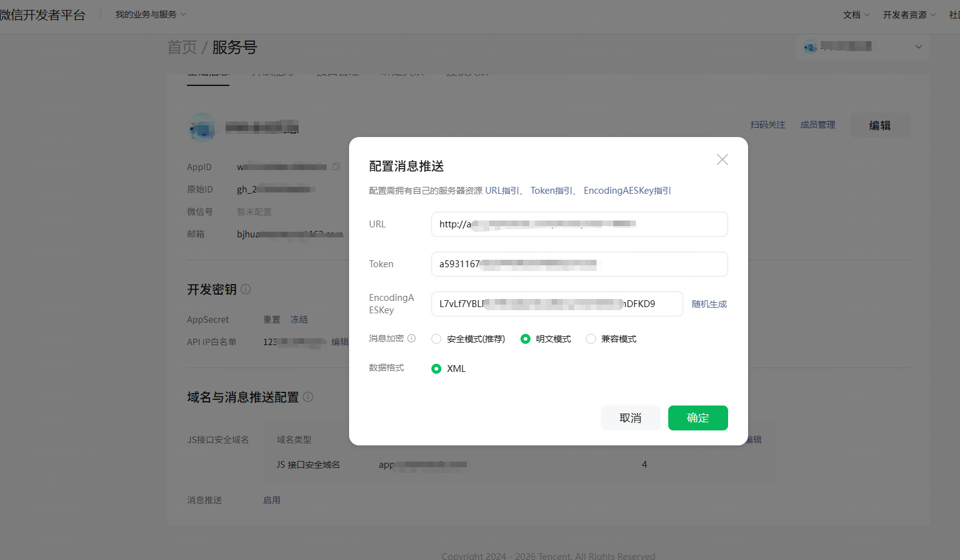The height and width of the screenshot is (560, 960).
Task: Open the account switcher dropdown
Action: pos(863,47)
